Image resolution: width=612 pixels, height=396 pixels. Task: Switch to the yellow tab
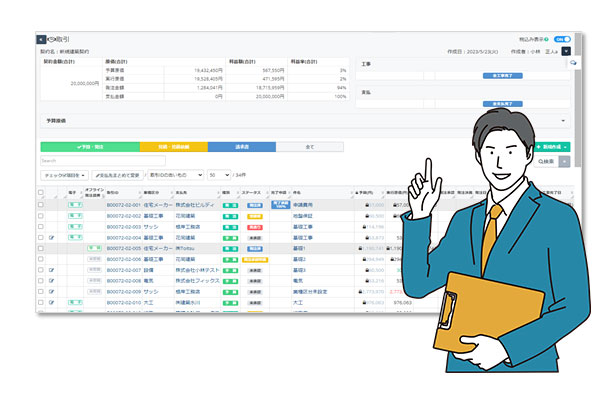174,147
